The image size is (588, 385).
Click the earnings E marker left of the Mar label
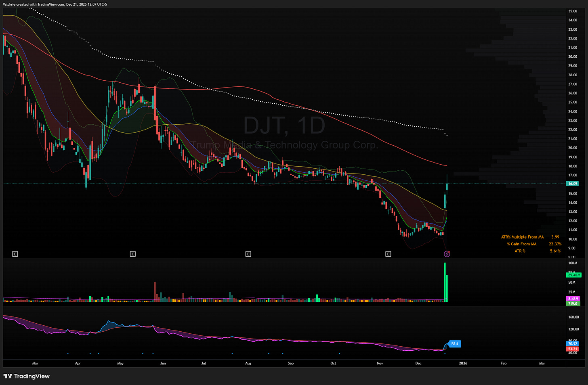click(x=15, y=254)
